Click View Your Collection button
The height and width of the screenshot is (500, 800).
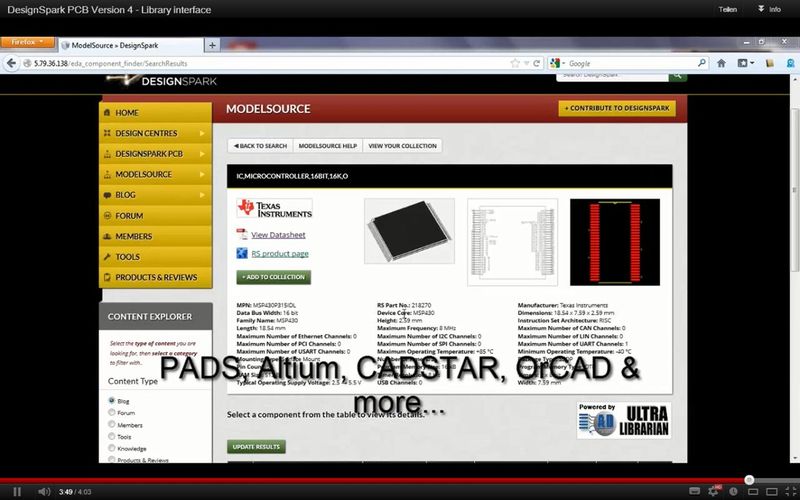403,146
